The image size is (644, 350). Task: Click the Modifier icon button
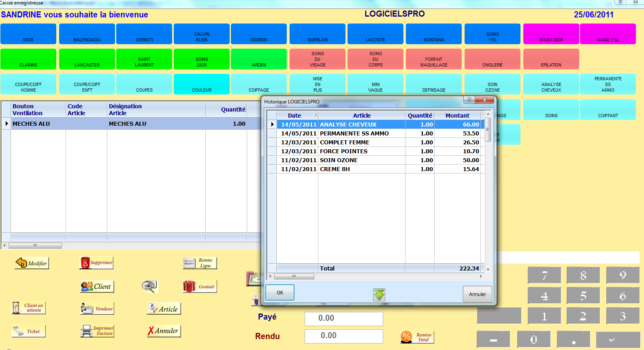pyautogui.click(x=32, y=263)
